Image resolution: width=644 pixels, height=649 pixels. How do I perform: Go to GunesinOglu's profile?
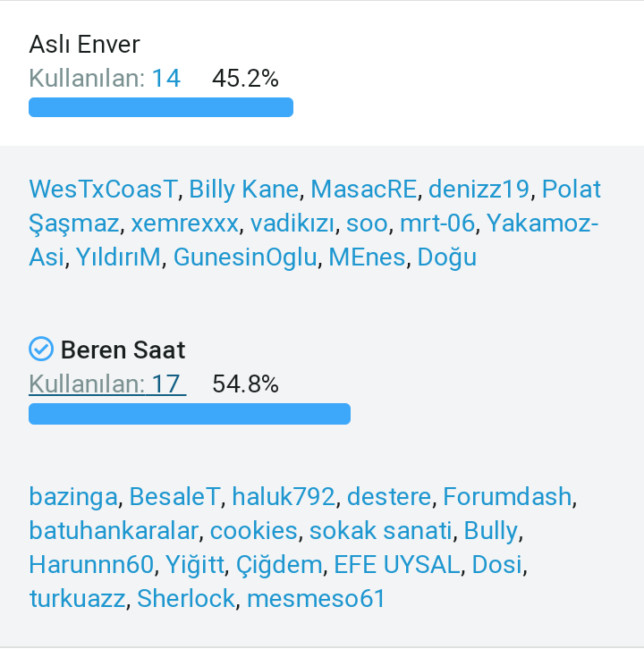tap(245, 257)
